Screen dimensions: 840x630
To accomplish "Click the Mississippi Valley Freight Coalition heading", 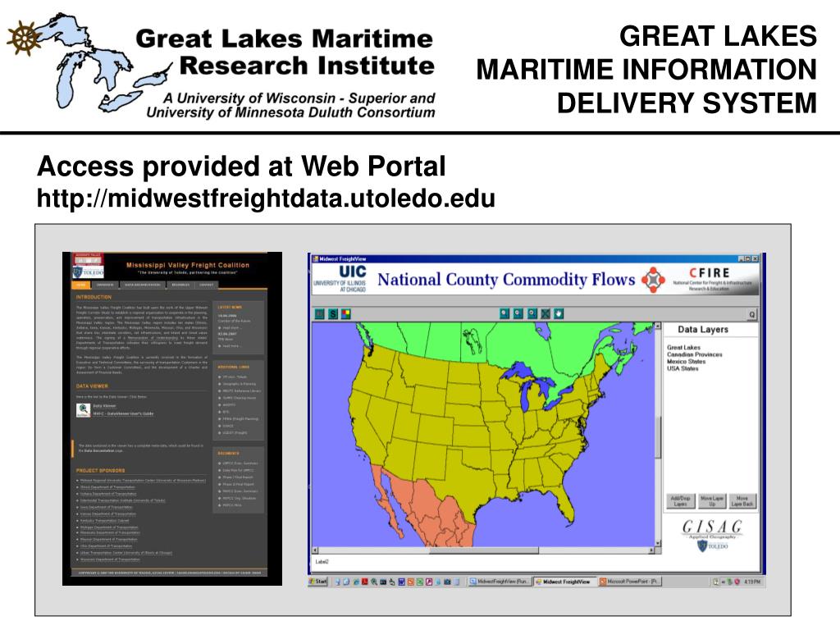I will 188,265.
